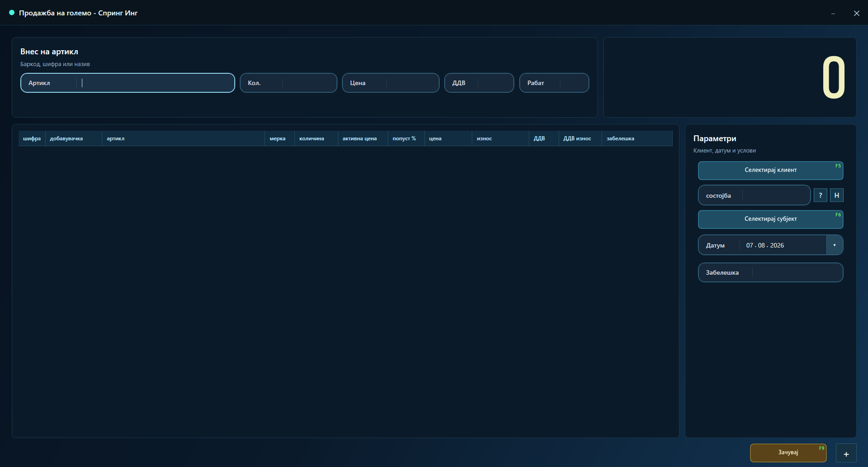This screenshot has height=467, width=868.
Task: Click Селектирај субјект button
Action: coord(770,219)
